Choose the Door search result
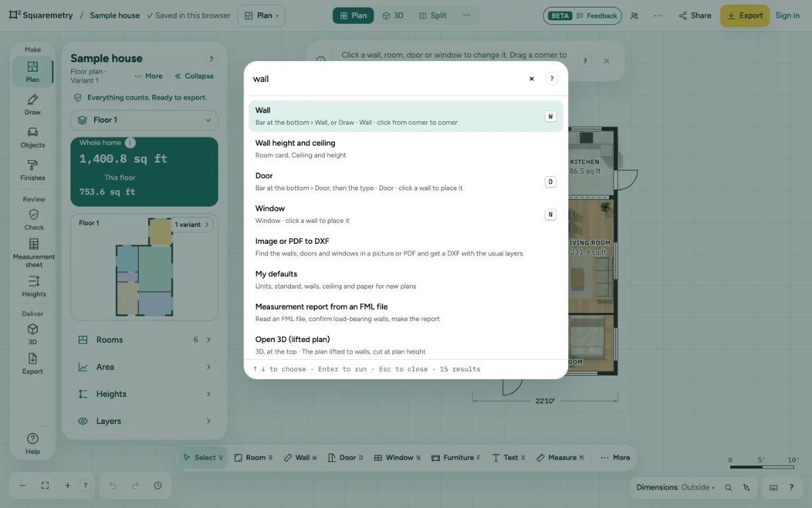Viewport: 812px width, 508px height. click(406, 182)
